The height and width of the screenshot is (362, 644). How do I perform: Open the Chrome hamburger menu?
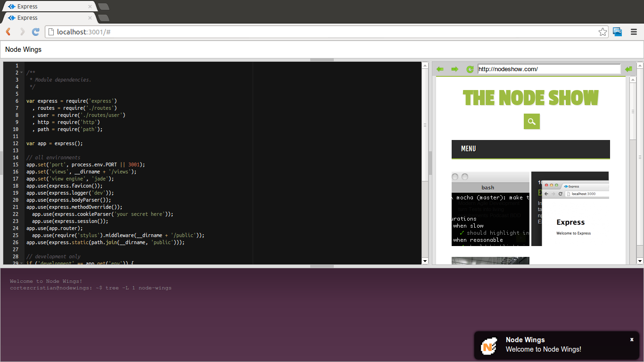tap(634, 32)
